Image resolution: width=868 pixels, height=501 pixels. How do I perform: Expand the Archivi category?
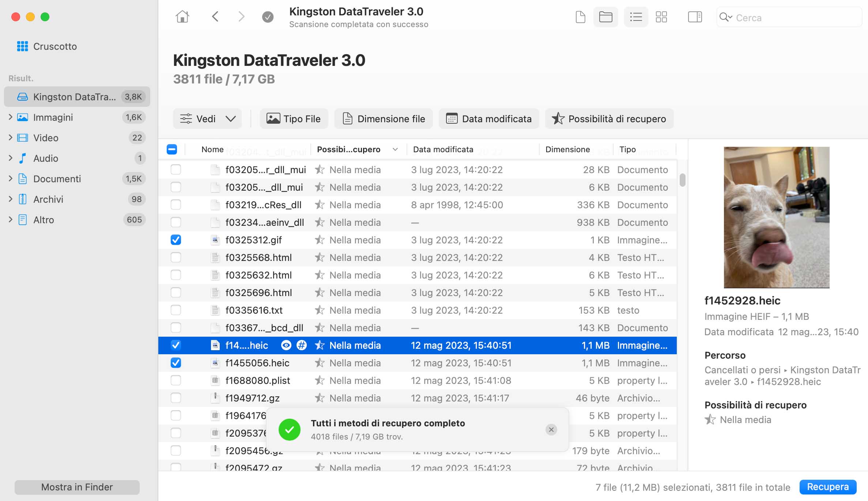point(10,199)
